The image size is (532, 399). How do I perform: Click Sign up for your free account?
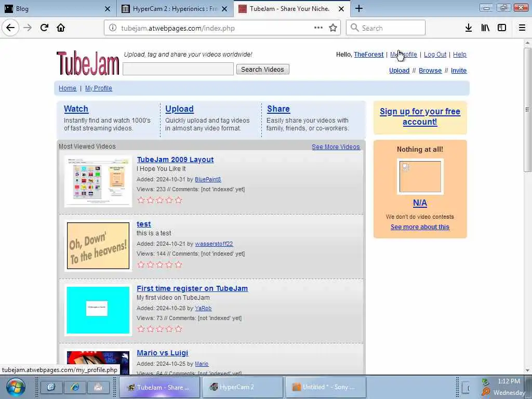pos(420,116)
